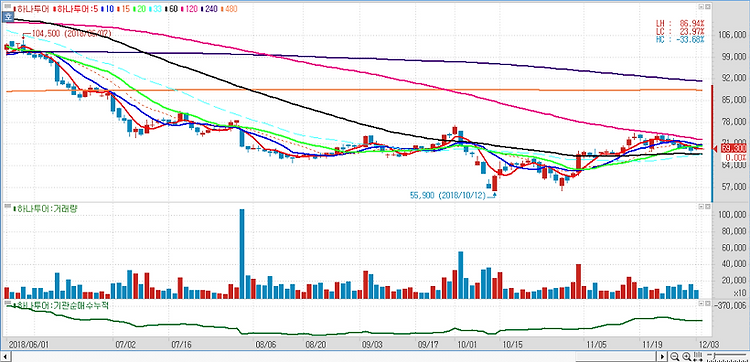Click the zoom out magnifier icon

point(674,356)
